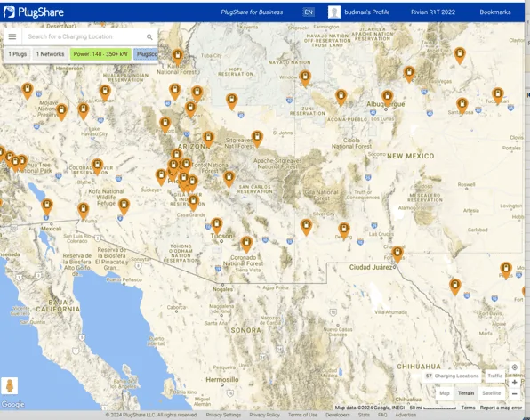Open Bookmarks
The width and height of the screenshot is (530, 420).
pos(495,12)
